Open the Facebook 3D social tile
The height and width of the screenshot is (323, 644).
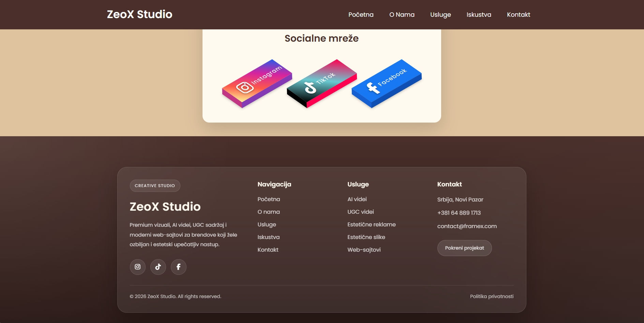pos(387,84)
